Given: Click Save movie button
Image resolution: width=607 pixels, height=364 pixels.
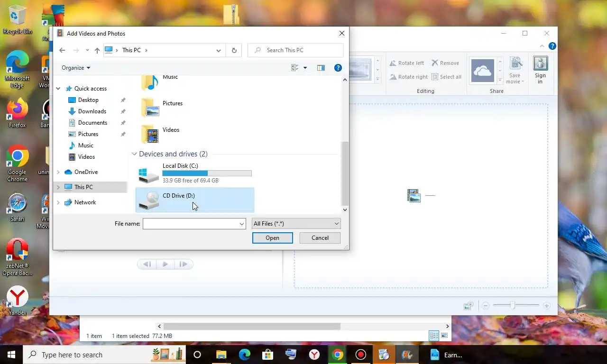Looking at the screenshot, I should click(515, 71).
